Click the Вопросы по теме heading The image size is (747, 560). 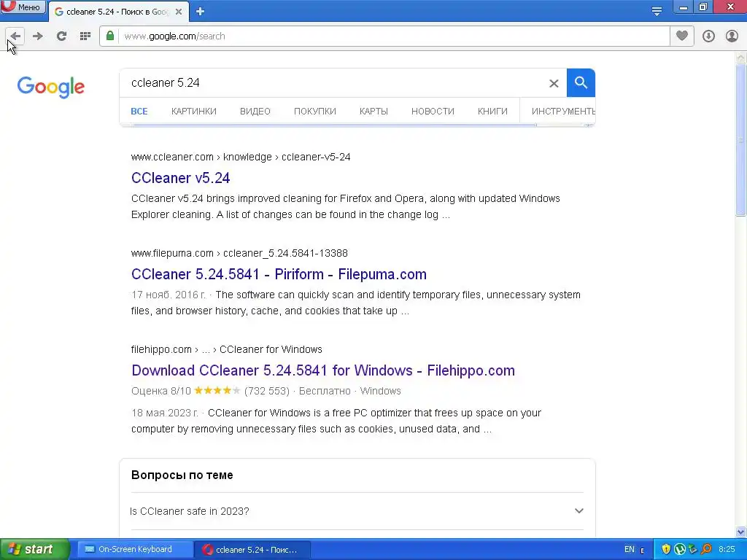click(182, 475)
